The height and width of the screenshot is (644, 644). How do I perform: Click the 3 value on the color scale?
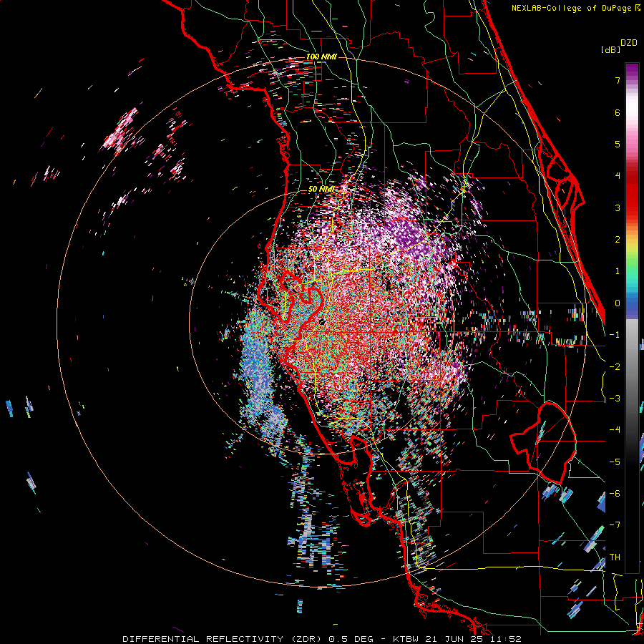click(x=618, y=208)
